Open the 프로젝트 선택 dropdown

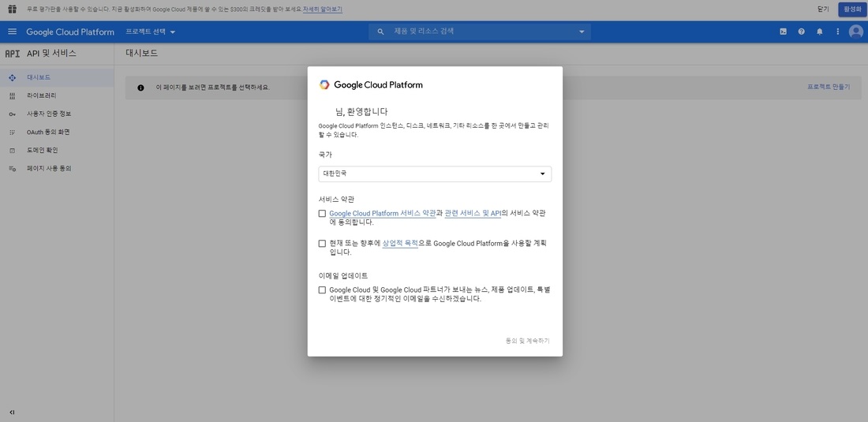(x=150, y=32)
